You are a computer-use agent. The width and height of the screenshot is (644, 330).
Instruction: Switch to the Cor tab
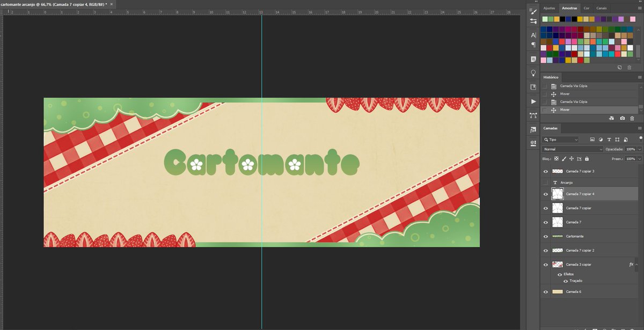coord(586,8)
